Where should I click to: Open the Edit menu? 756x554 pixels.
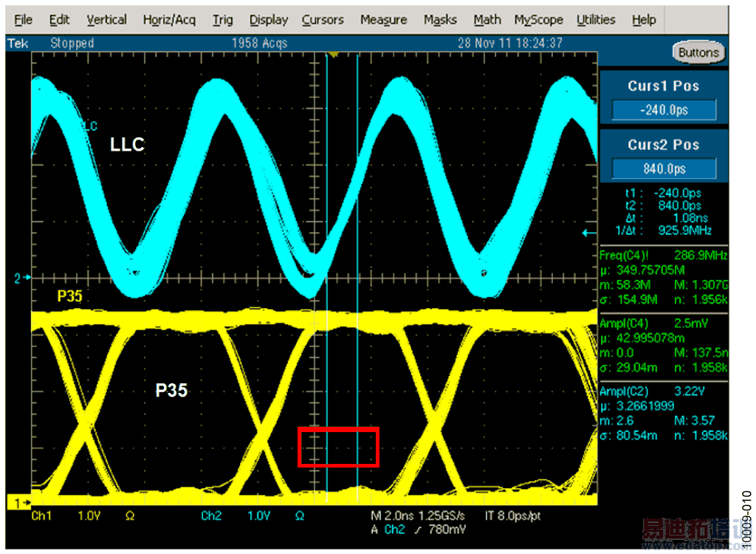click(59, 20)
